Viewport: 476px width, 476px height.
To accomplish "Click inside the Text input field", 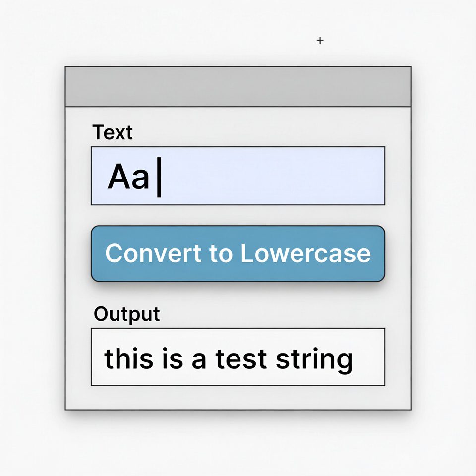I will click(238, 175).
